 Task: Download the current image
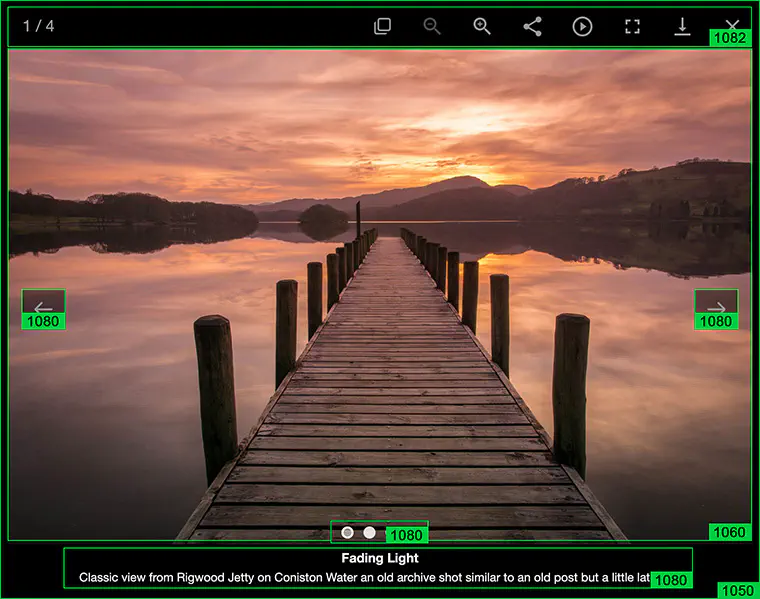pyautogui.click(x=682, y=26)
